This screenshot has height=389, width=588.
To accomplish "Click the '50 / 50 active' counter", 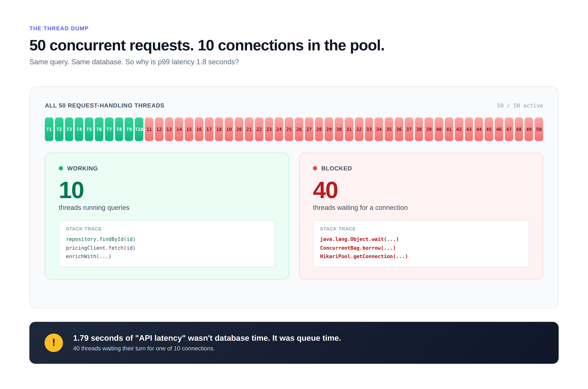I will (x=520, y=105).
